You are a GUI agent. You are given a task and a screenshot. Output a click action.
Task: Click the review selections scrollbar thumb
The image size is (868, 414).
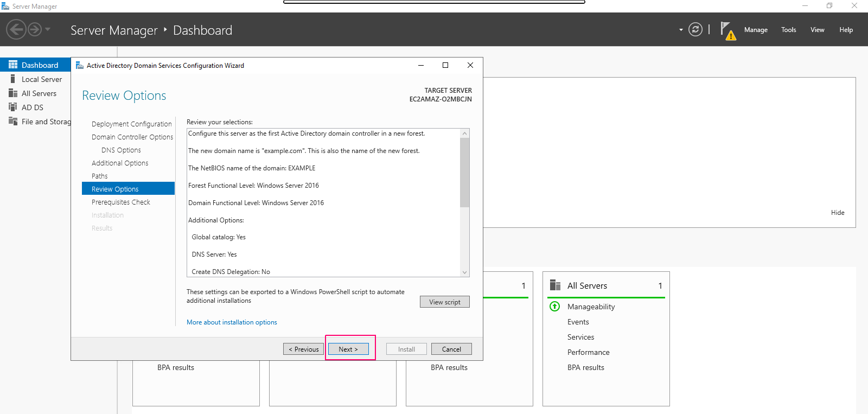coord(464,173)
